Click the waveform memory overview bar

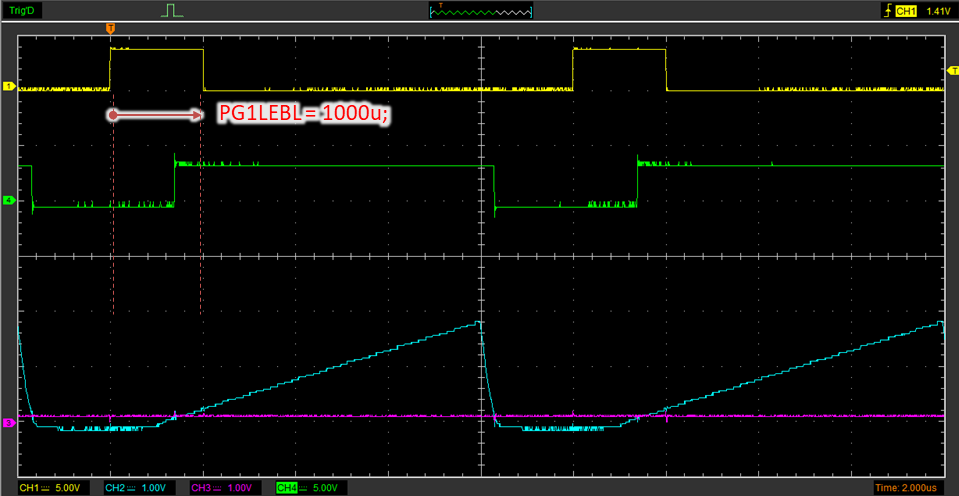(480, 11)
